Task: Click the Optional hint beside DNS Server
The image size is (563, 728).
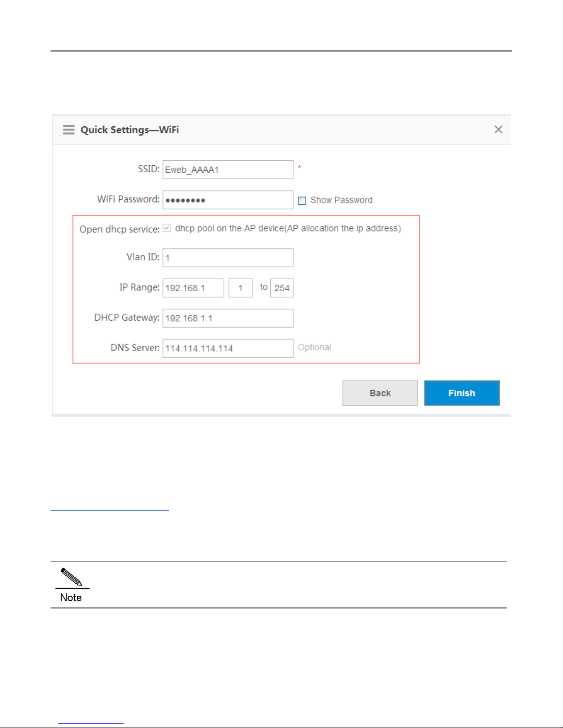Action: click(x=314, y=347)
